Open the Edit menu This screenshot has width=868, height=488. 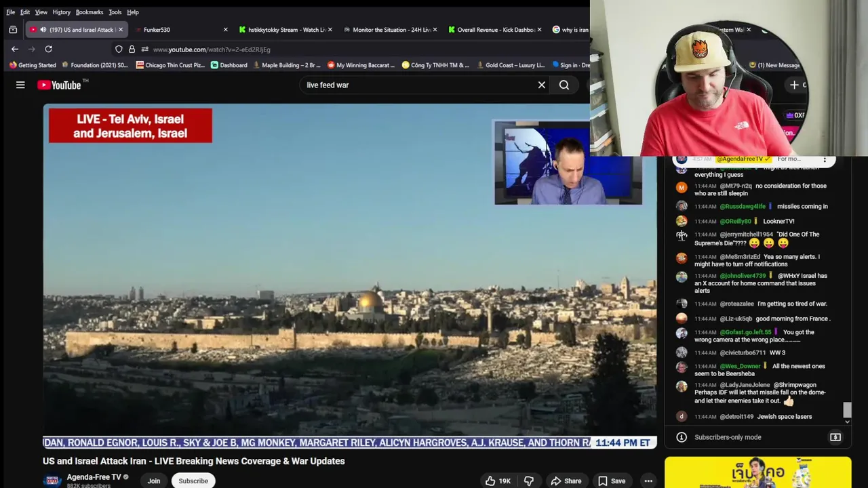coord(25,12)
